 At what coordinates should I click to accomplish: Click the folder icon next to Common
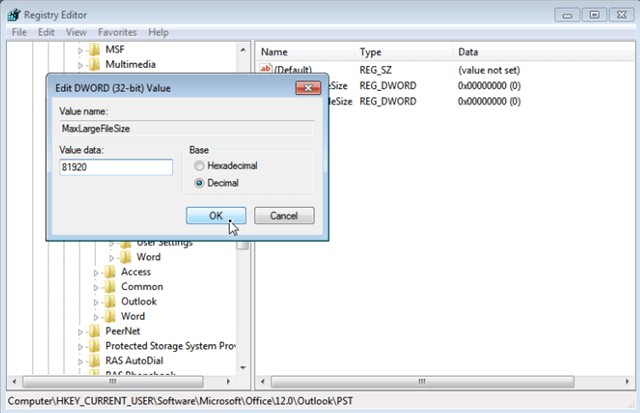110,287
